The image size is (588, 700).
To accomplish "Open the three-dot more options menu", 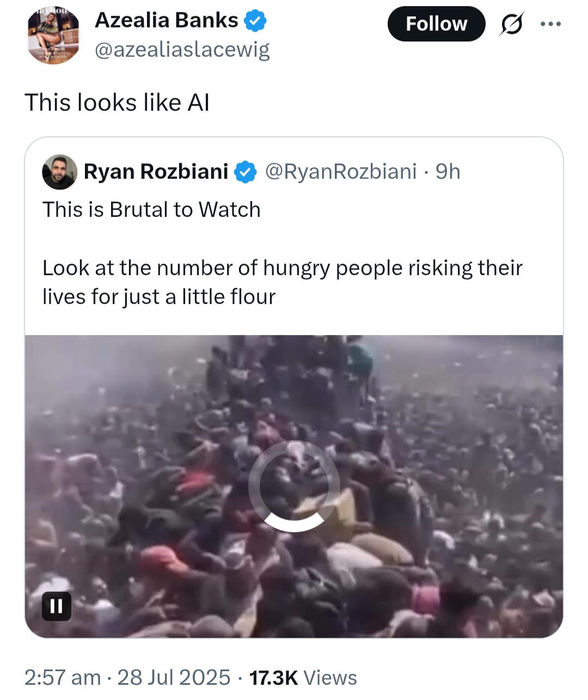I will (x=550, y=24).
